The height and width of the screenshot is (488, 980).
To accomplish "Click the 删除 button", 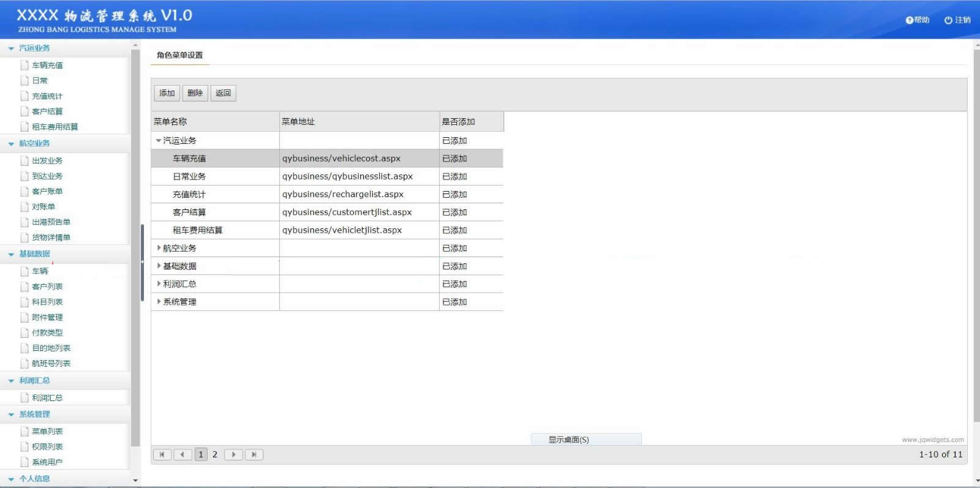I will tap(195, 93).
